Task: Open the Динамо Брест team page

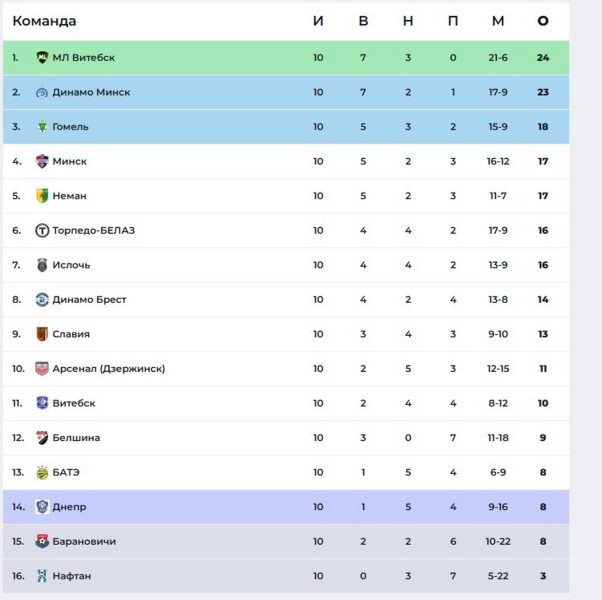Action: point(89,299)
